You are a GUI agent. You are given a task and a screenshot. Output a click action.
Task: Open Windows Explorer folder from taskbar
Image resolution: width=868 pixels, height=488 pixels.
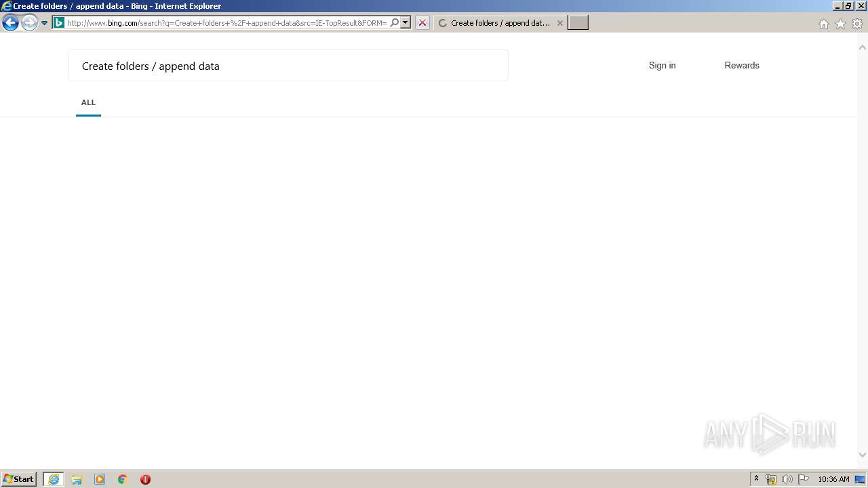click(77, 479)
